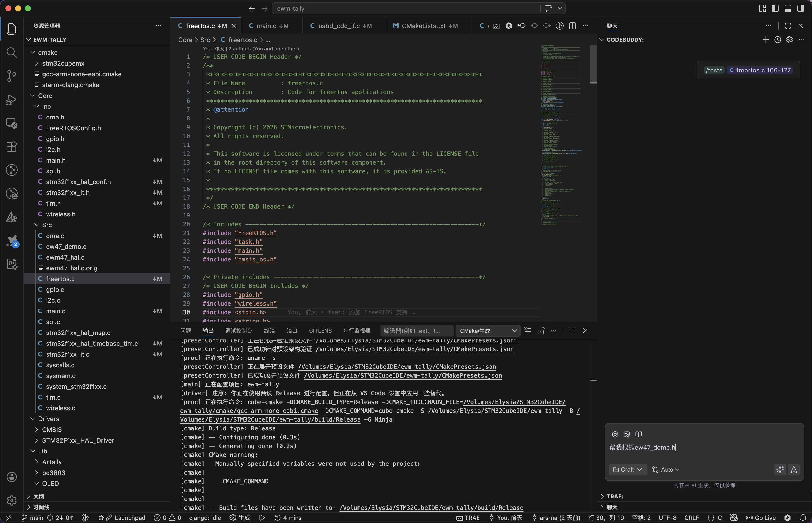This screenshot has height=523, width=812.
Task: Open the Extensions view in the sidebar
Action: [12, 146]
